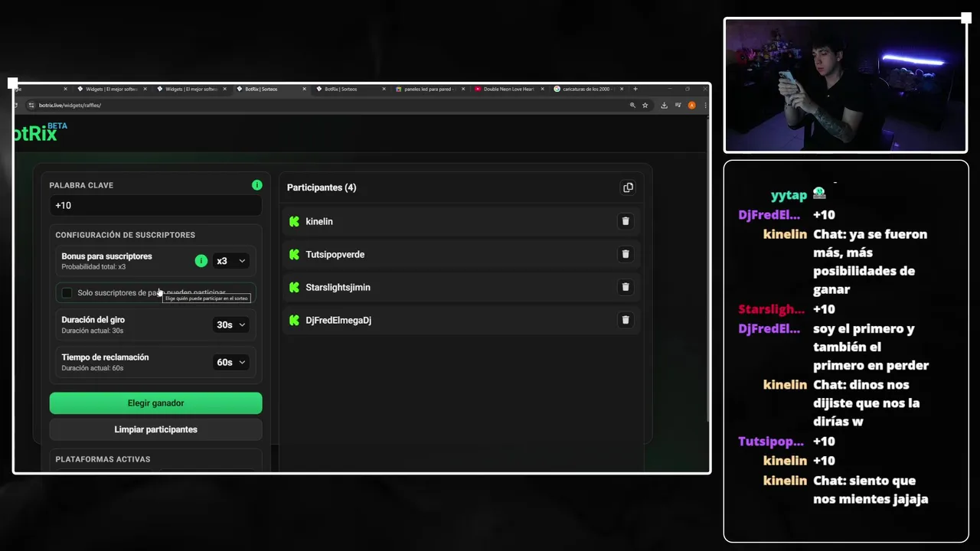The image size is (980, 551).
Task: Click Elegir ganador button
Action: pos(155,403)
